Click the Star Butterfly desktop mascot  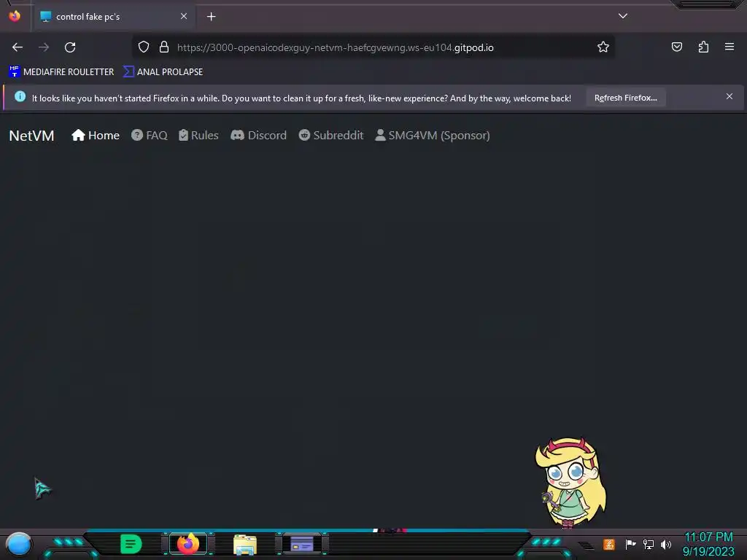570,483
